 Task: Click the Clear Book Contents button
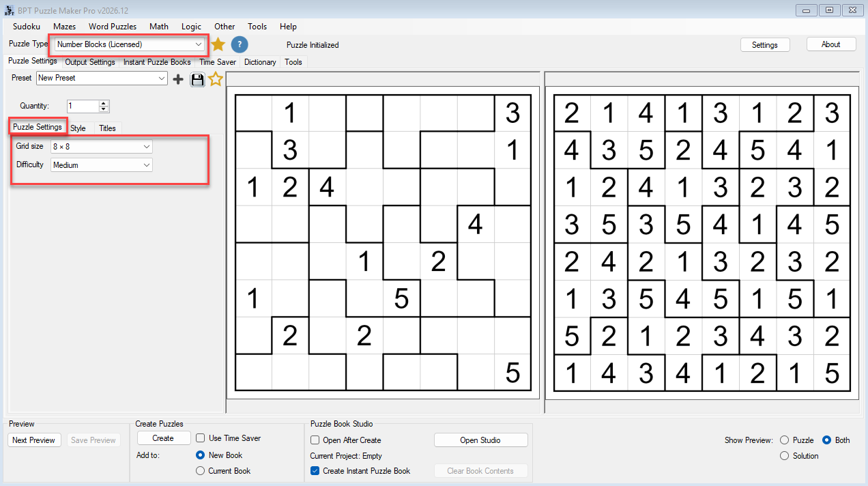point(480,471)
